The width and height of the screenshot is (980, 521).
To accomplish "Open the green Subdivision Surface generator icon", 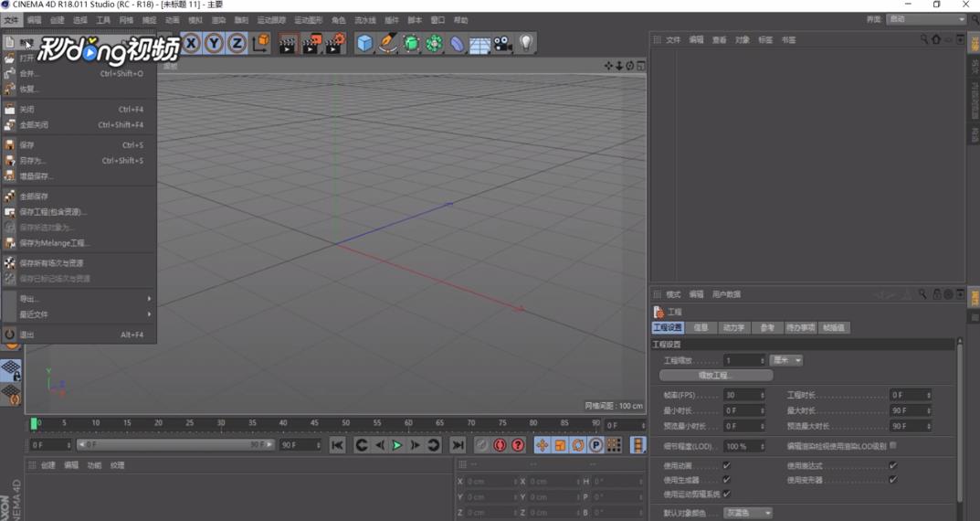I will pyautogui.click(x=411, y=43).
